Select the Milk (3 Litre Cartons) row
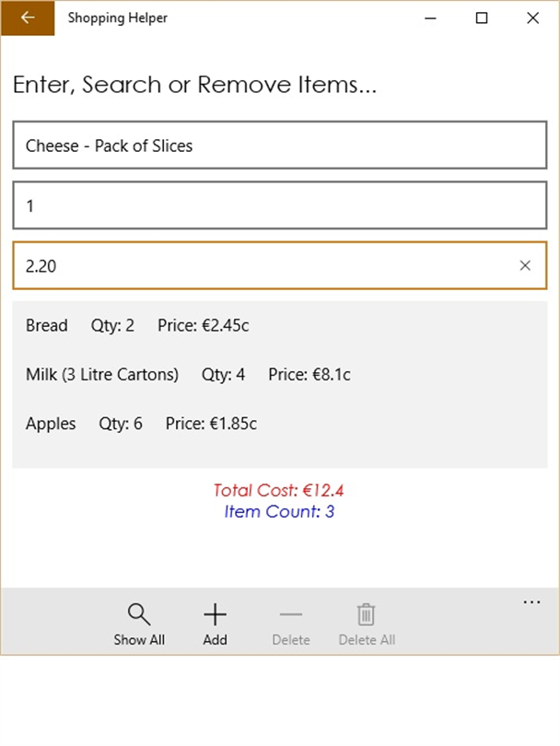560x746 pixels. 102,375
